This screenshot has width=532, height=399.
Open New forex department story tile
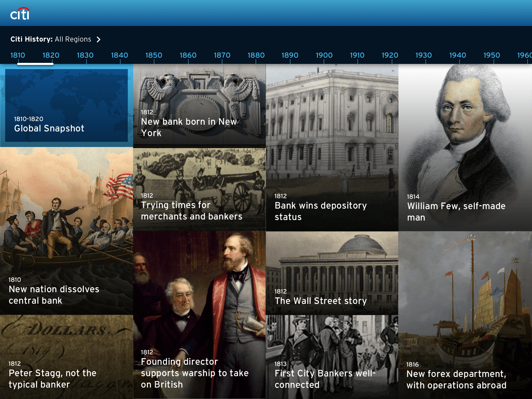click(x=465, y=315)
